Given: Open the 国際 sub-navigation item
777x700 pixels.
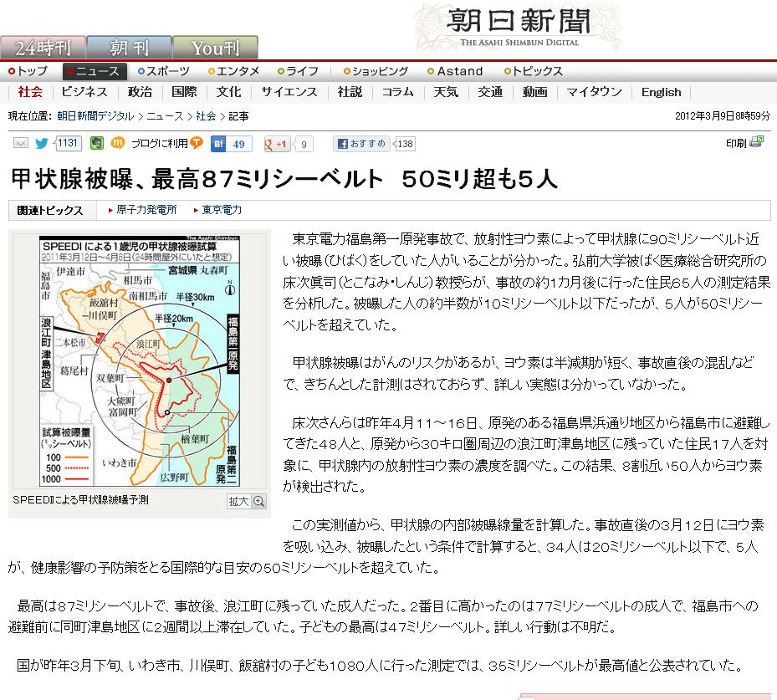Looking at the screenshot, I should (x=184, y=92).
